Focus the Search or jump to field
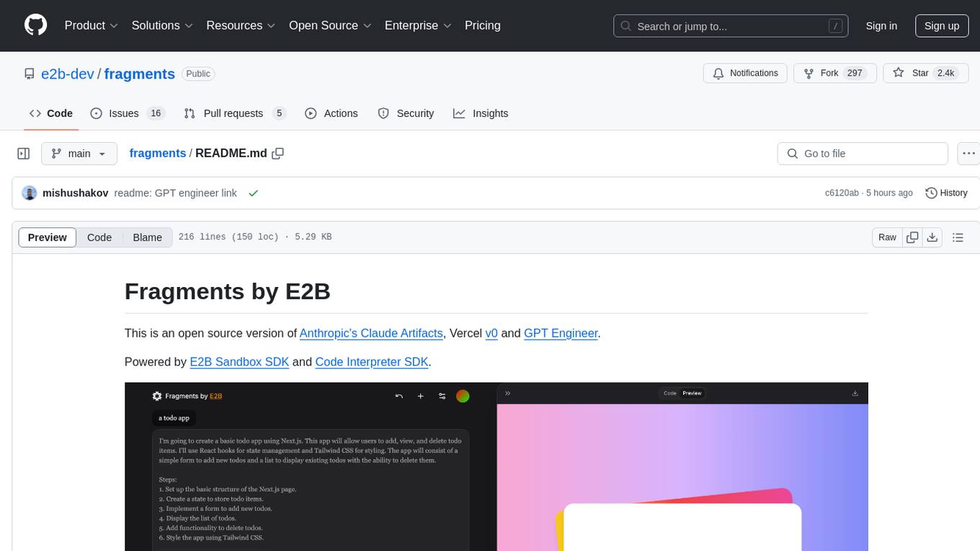 point(732,26)
